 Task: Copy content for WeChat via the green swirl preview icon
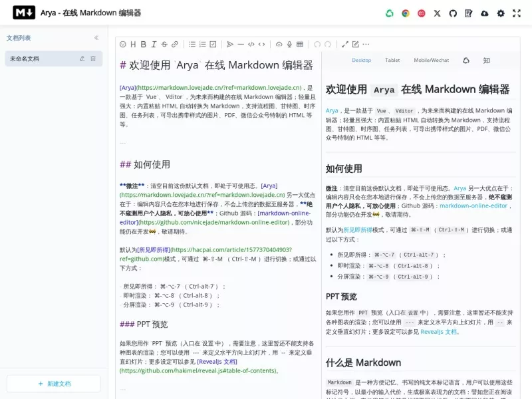(x=466, y=61)
